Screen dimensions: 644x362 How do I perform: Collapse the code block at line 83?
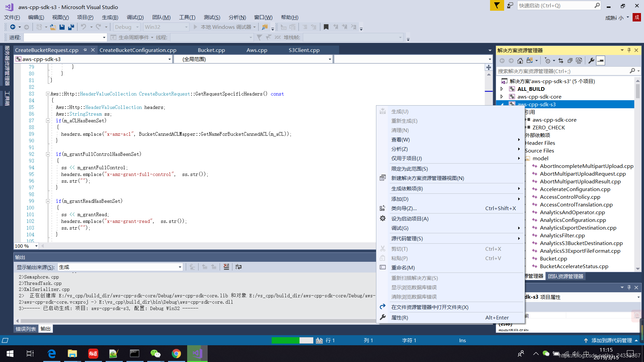(48, 94)
